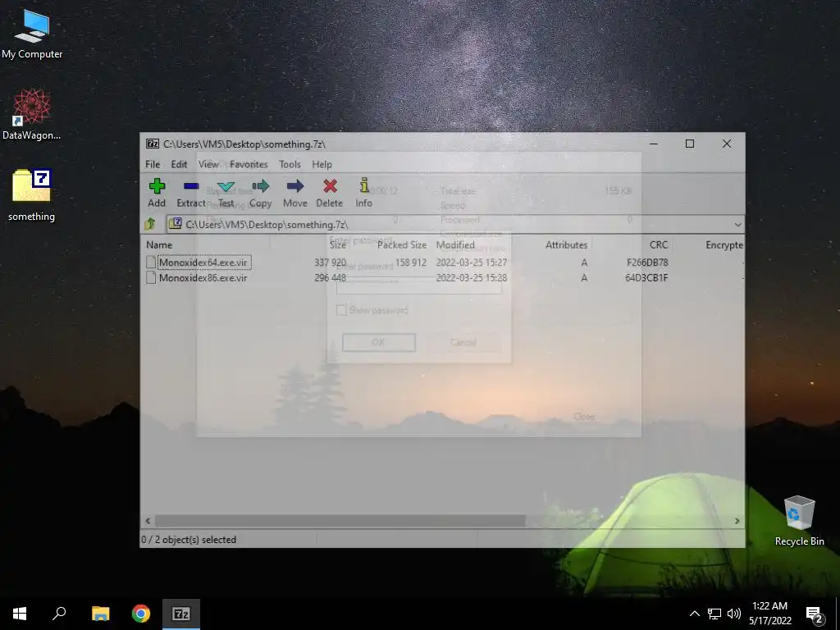
Task: Click the volume speaker tray icon
Action: coord(734,614)
